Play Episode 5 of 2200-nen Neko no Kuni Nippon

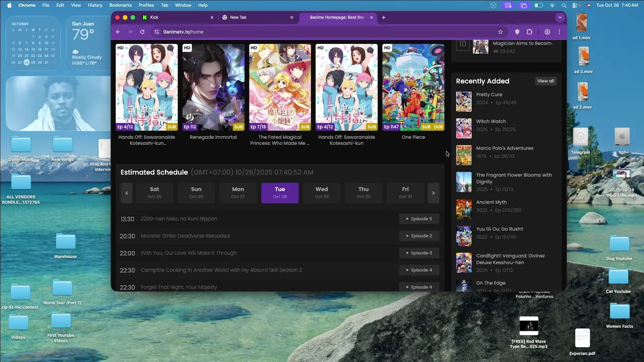coord(419,219)
